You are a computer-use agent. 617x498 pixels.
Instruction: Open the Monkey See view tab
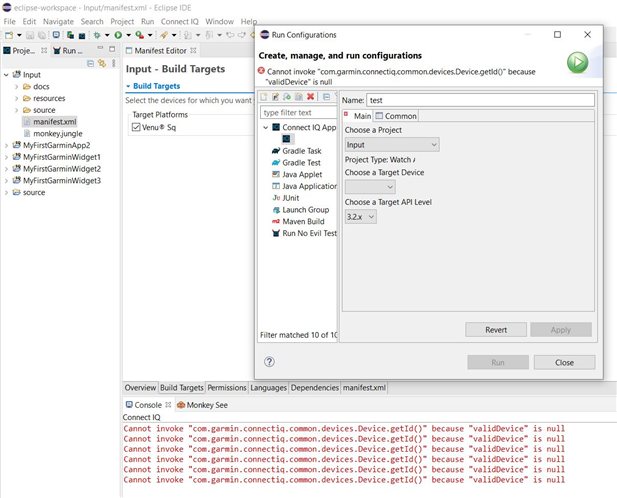pos(202,405)
